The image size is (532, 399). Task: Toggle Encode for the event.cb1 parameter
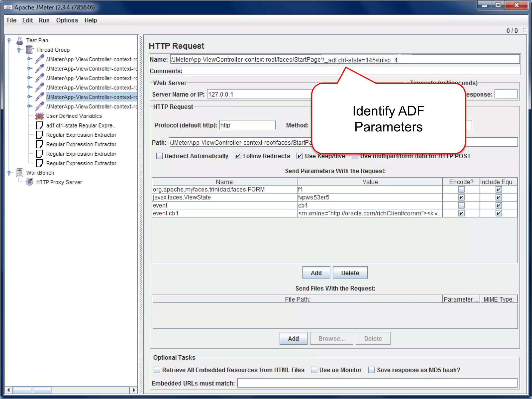[x=461, y=213]
